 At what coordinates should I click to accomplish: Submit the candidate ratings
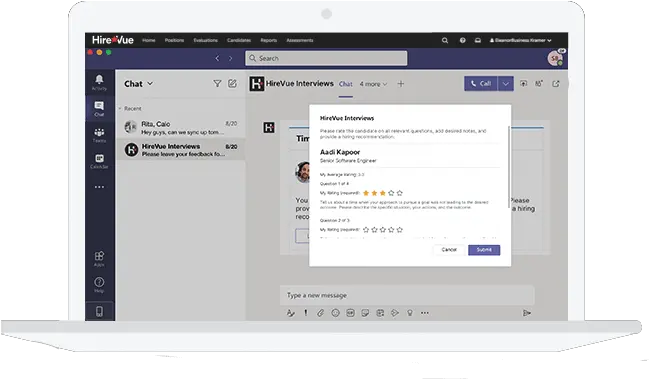point(484,250)
